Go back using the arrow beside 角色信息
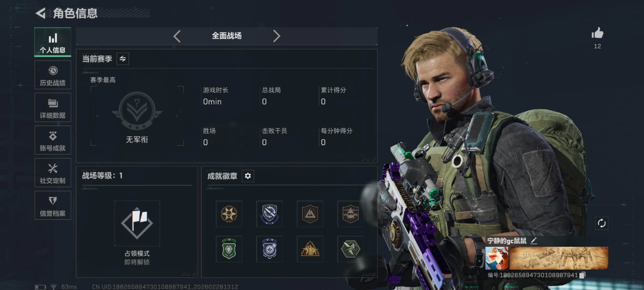 click(41, 13)
